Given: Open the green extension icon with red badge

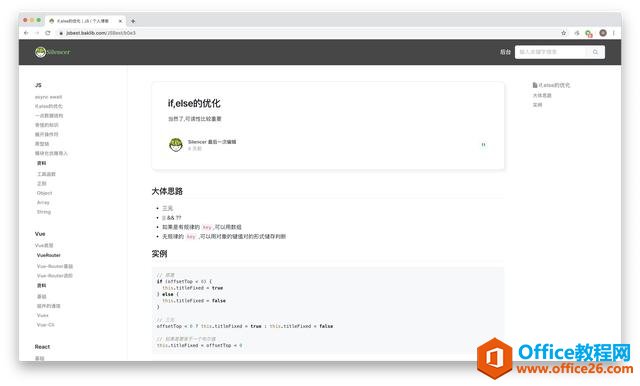Looking at the screenshot, I should (589, 33).
